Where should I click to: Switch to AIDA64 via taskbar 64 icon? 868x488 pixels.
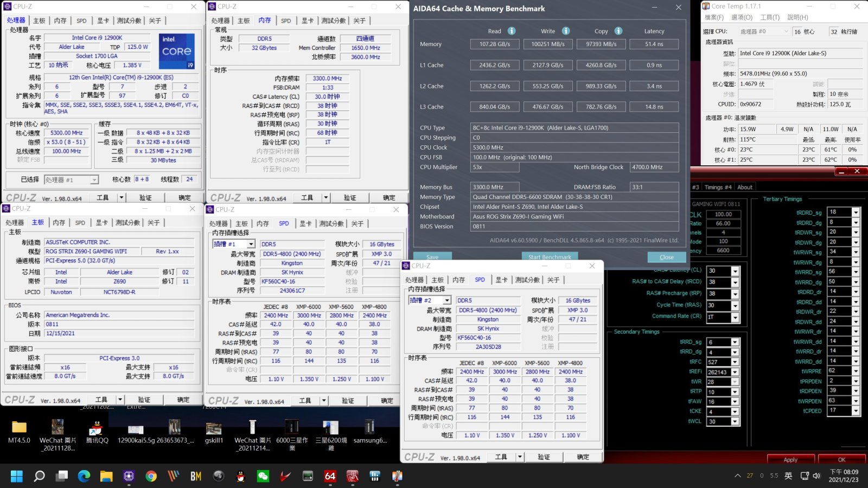[x=330, y=476]
